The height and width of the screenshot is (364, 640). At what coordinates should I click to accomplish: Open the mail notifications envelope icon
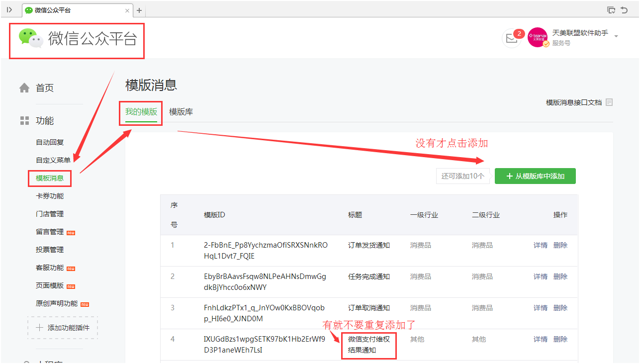(x=511, y=38)
